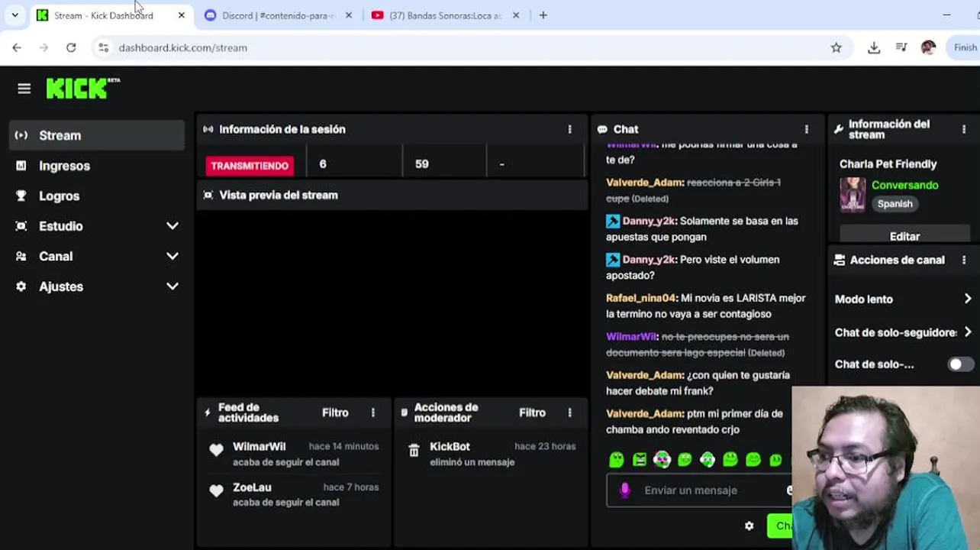Open three-dot menu of Información de la sesión

click(569, 129)
